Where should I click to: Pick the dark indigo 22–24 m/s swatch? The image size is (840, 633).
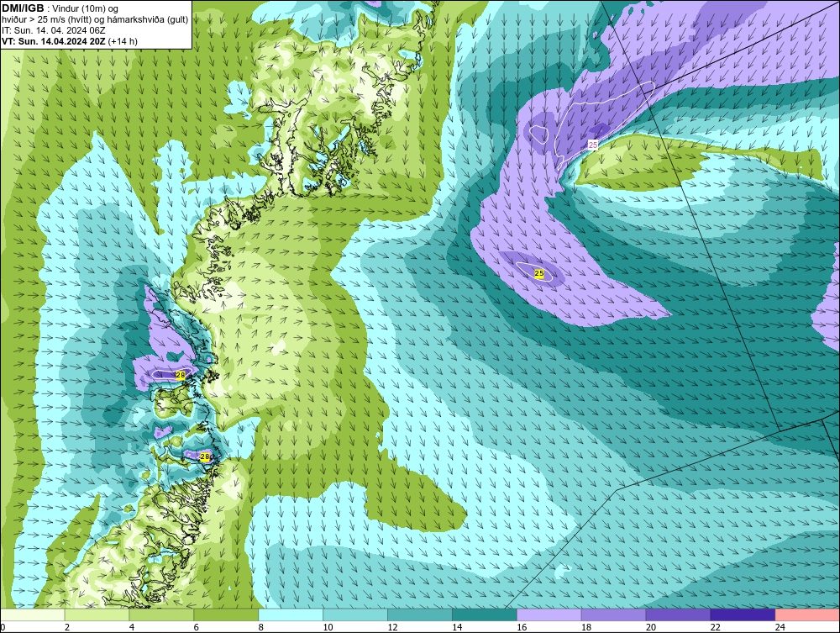pyautogui.click(x=743, y=615)
